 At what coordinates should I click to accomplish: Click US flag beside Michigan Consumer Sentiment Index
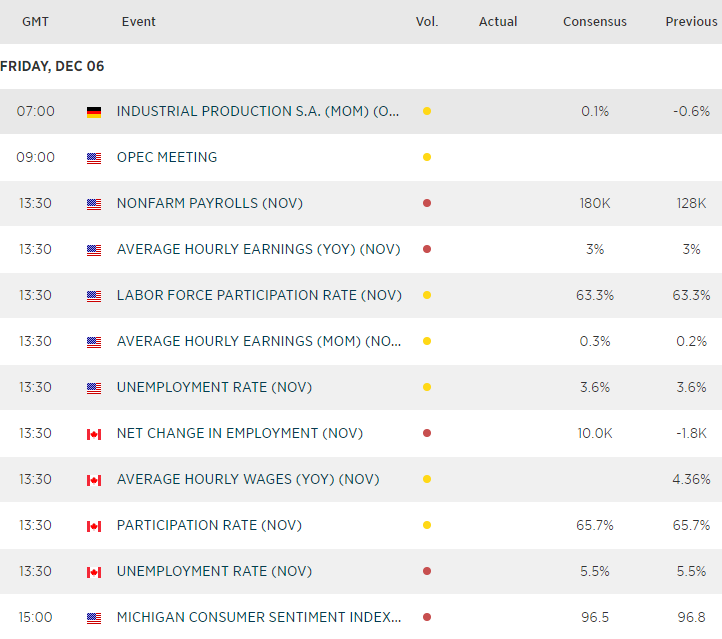click(94, 618)
